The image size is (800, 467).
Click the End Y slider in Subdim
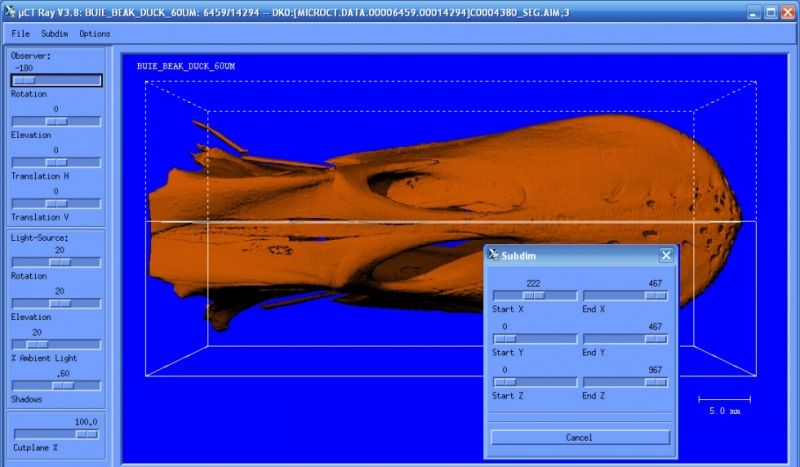[x=626, y=339]
